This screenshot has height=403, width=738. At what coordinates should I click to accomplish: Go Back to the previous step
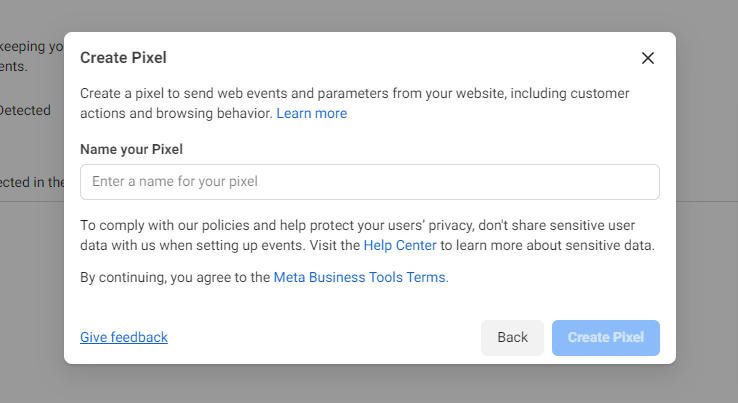(513, 338)
